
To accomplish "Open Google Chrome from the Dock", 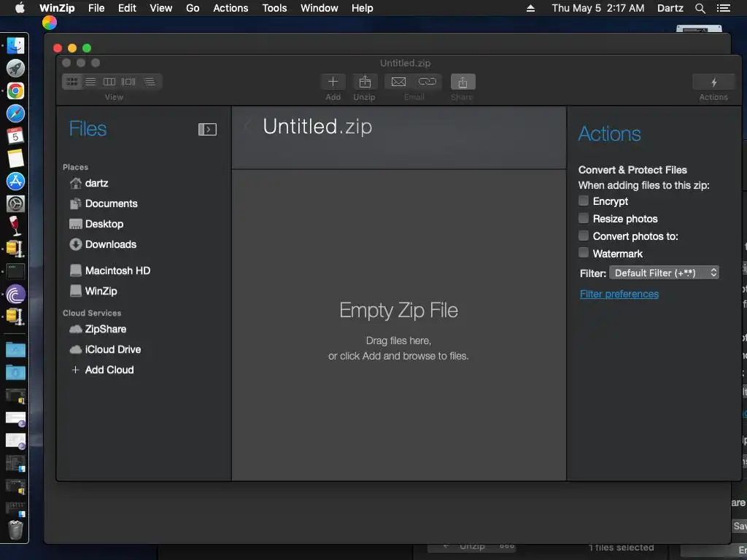I will (x=15, y=91).
